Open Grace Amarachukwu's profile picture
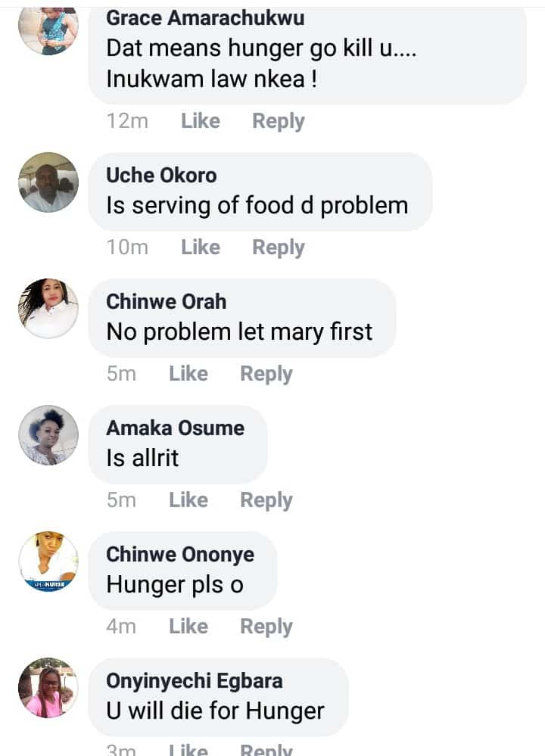 [48, 29]
